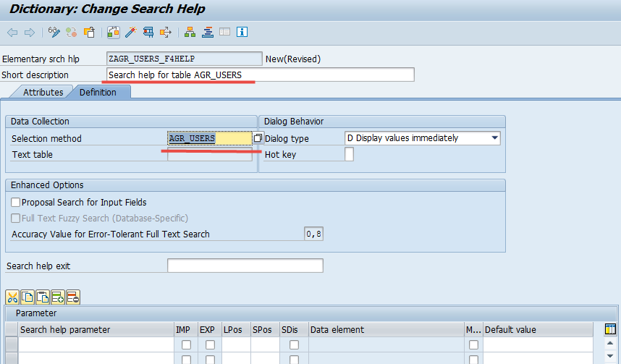Copy the selected parameter row

(x=28, y=297)
